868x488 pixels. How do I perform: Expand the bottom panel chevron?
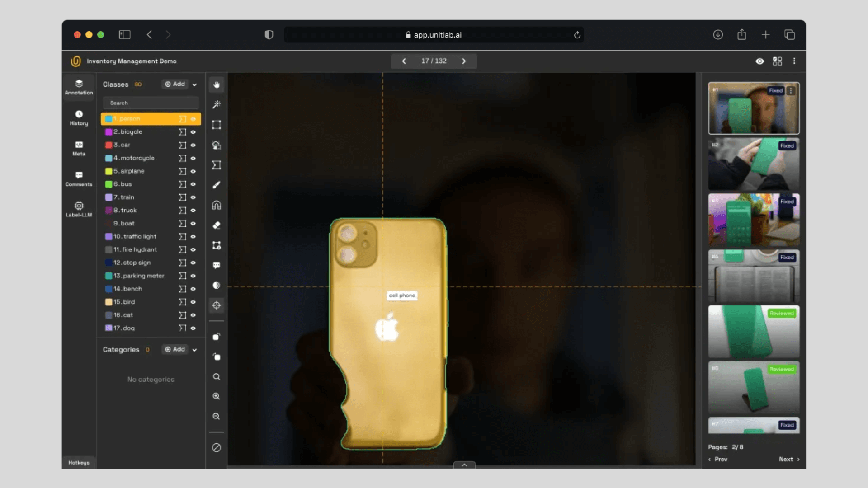[x=464, y=465]
